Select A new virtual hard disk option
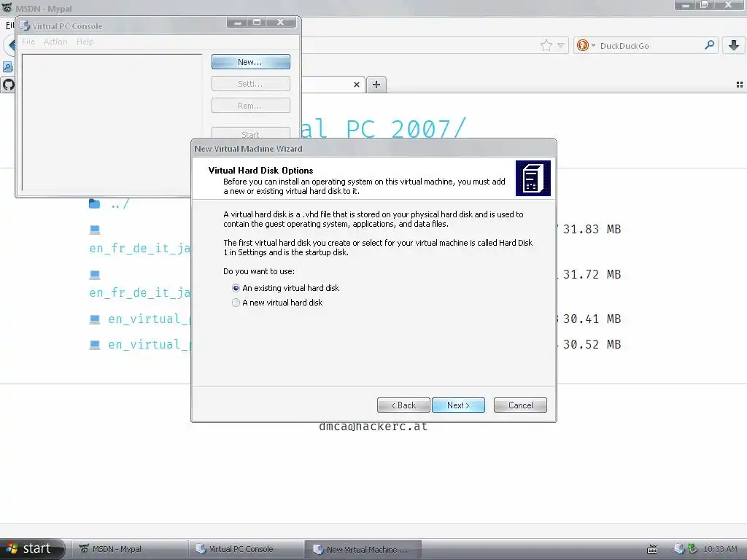This screenshot has height=560, width=747. coord(276,303)
